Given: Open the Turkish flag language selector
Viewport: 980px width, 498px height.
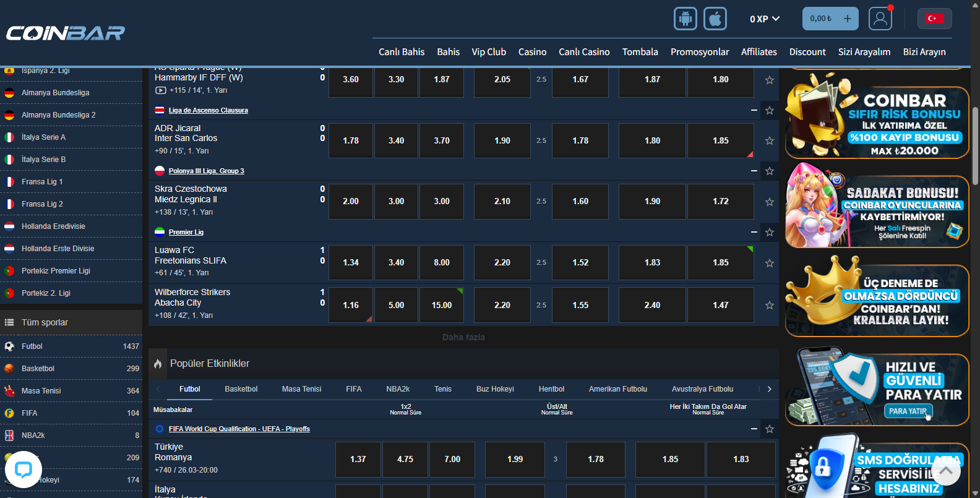Looking at the screenshot, I should [934, 19].
